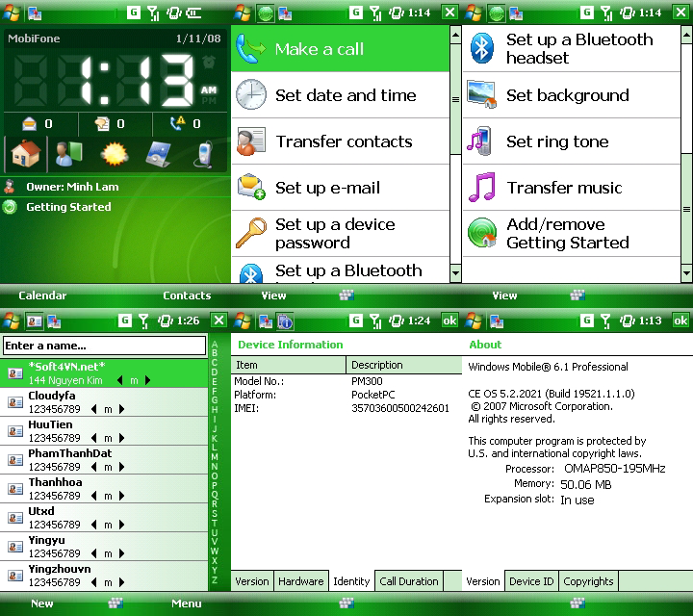Open View menu under Set background list
This screenshot has height=616, width=693.
pos(504,295)
